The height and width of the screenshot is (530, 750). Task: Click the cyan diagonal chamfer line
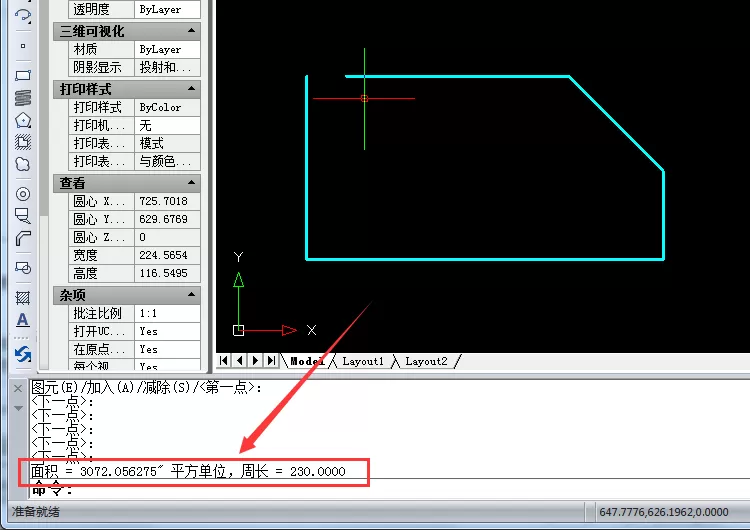pyautogui.click(x=616, y=123)
